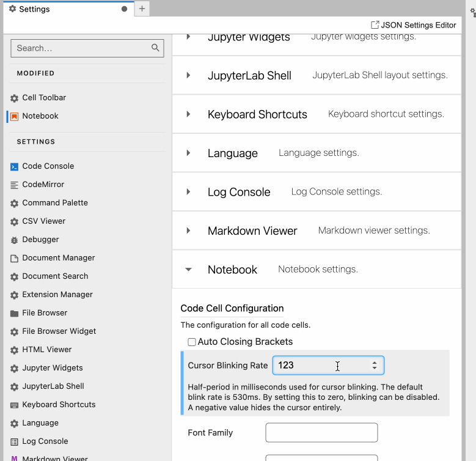The image size is (476, 461).
Task: Click the sidebar Log Console list icon
Action: click(14, 441)
